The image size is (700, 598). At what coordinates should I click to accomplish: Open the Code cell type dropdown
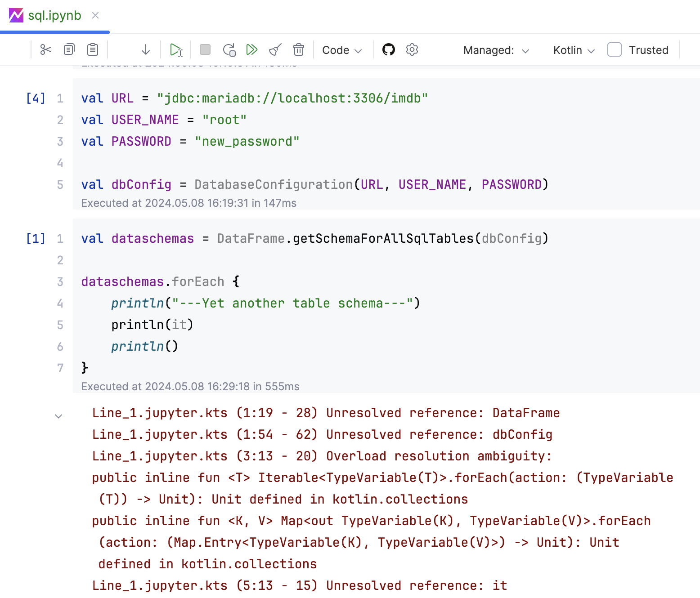tap(341, 50)
